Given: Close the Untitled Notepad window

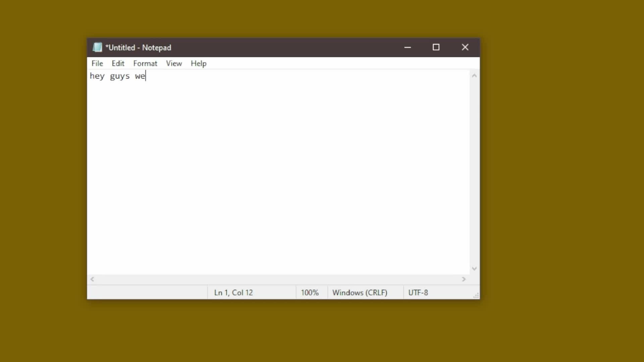Looking at the screenshot, I should point(465,47).
